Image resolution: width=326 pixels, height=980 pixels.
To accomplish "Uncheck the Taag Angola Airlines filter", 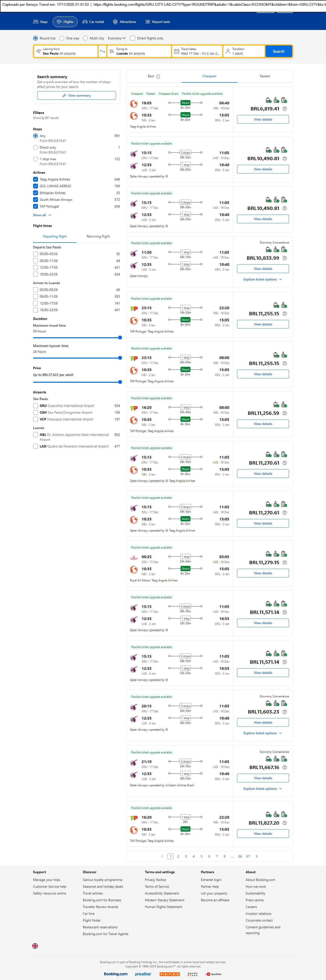I will tap(35, 180).
